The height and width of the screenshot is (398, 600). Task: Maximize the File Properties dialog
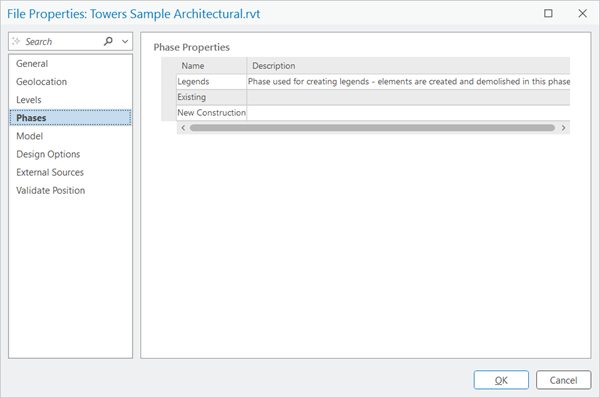tap(548, 13)
